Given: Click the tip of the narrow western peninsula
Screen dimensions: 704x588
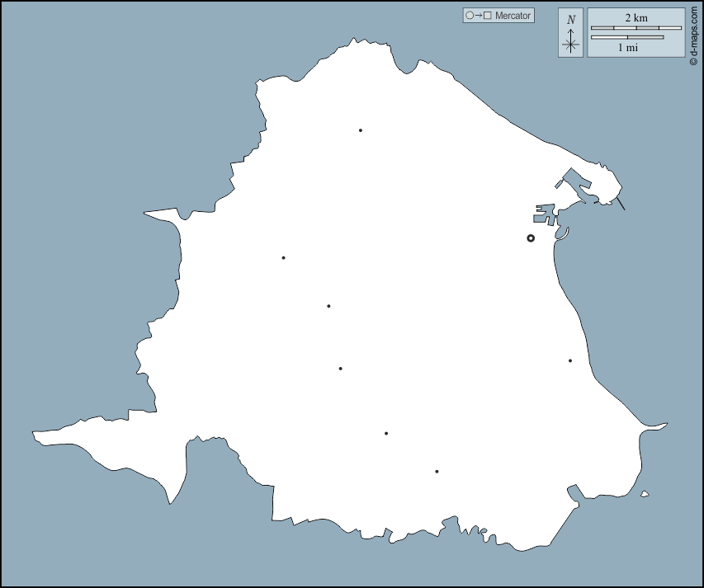Looking at the screenshot, I should point(36,433).
